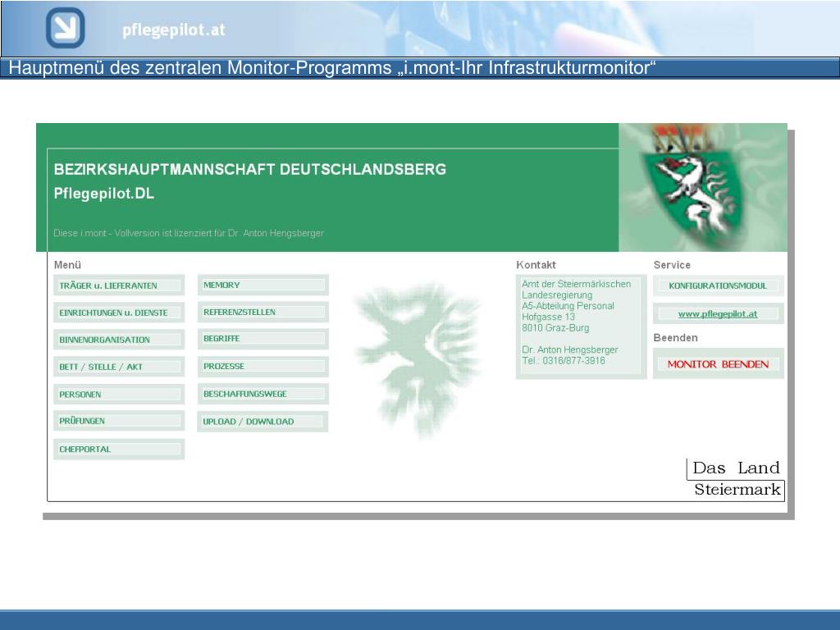Viewport: 840px width, 630px height.
Task: Open the PRÜFUNGEN menu entry
Action: tap(119, 421)
